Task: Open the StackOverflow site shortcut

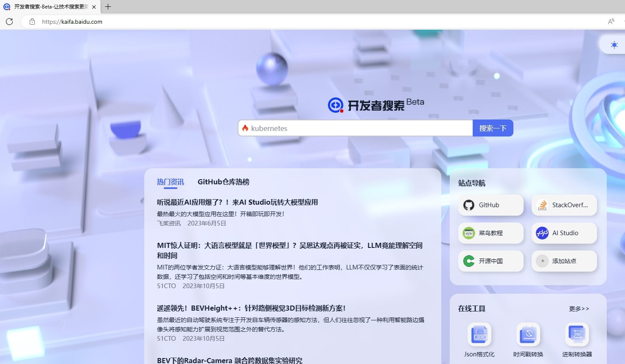Action: 564,205
